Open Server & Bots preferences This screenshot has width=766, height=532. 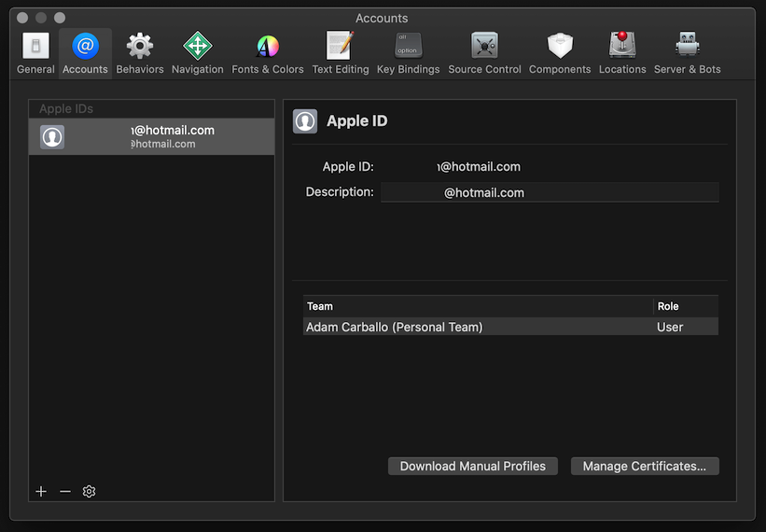(x=687, y=53)
